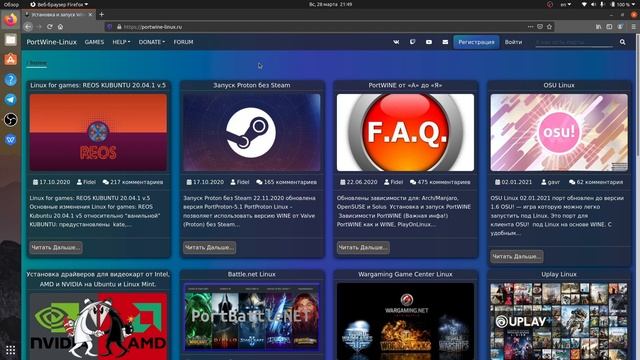Open the browser home page via house icon
Screen dimensions: 640x360
coord(60,27)
